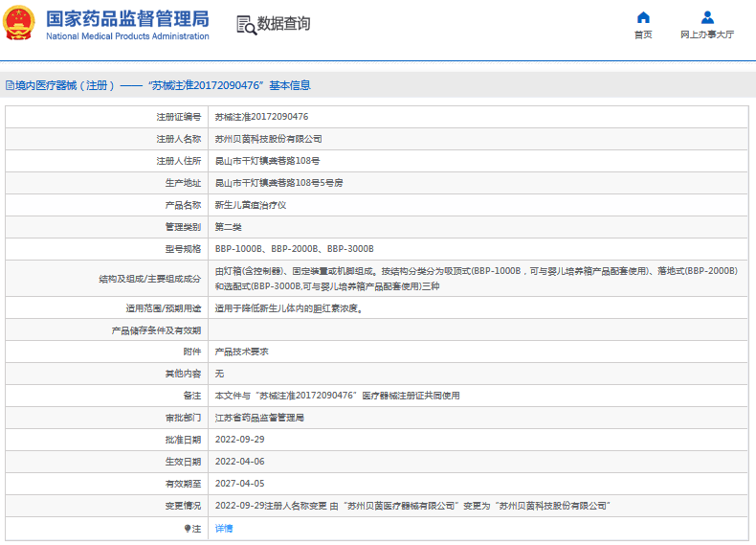
Task: Select effective date 2022-04-06
Action: pos(239,462)
